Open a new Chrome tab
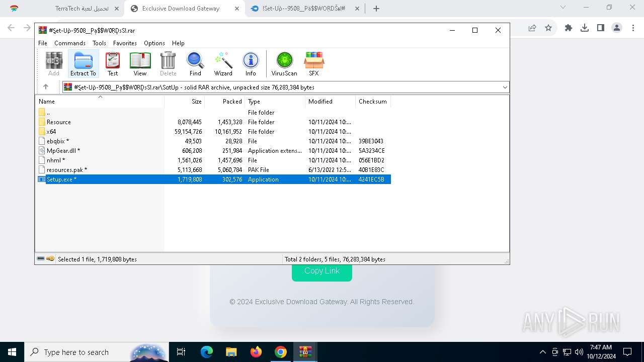This screenshot has height=362, width=644. pyautogui.click(x=376, y=9)
